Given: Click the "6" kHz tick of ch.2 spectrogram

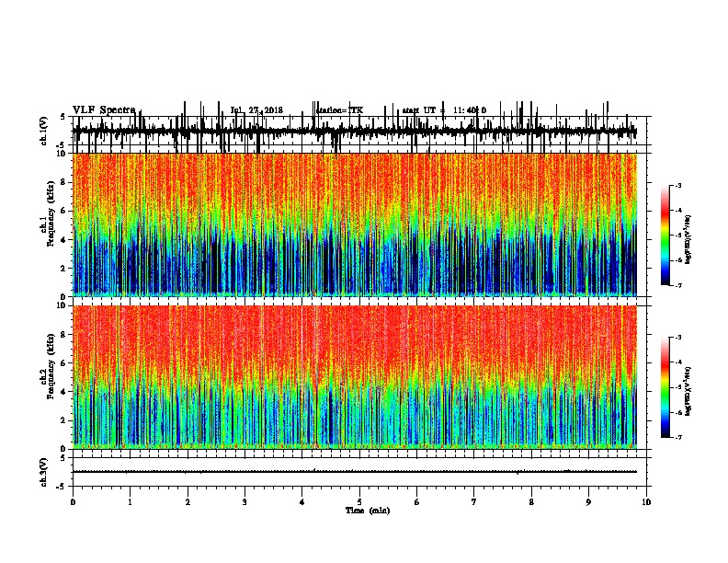Looking at the screenshot, I should pos(63,363).
